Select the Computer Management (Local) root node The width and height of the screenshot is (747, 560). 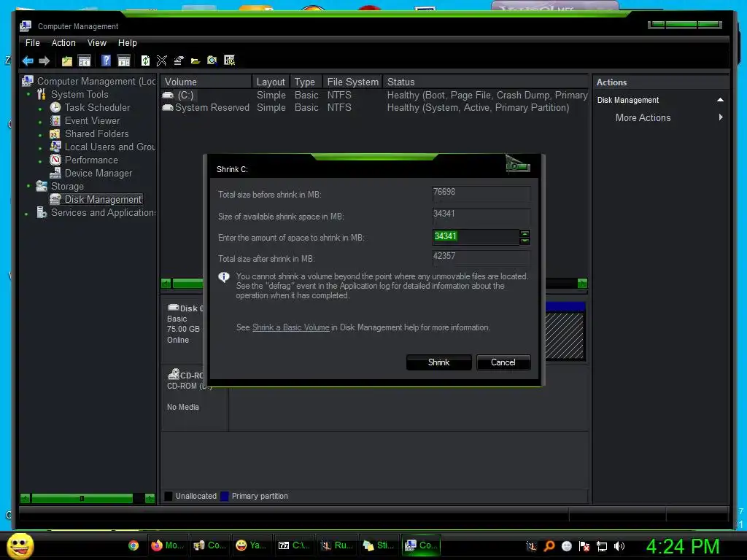click(x=96, y=82)
